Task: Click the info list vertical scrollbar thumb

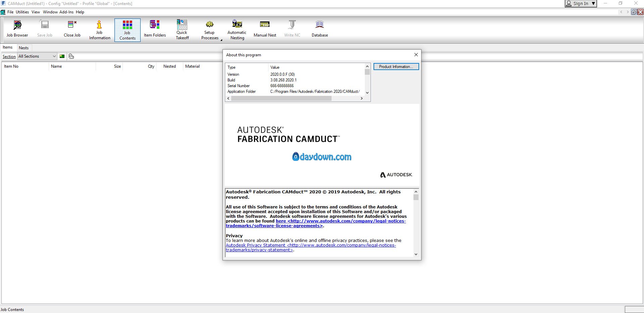Action: [x=367, y=72]
